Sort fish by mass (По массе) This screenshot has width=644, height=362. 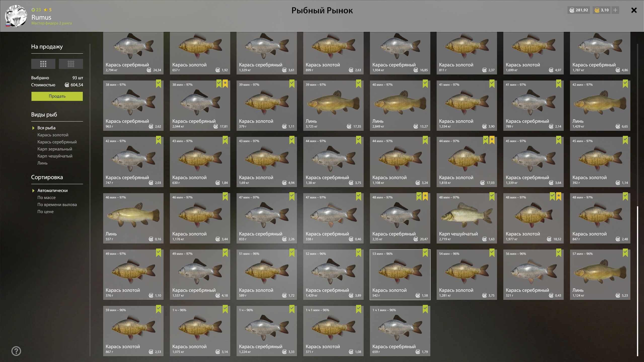point(46,197)
